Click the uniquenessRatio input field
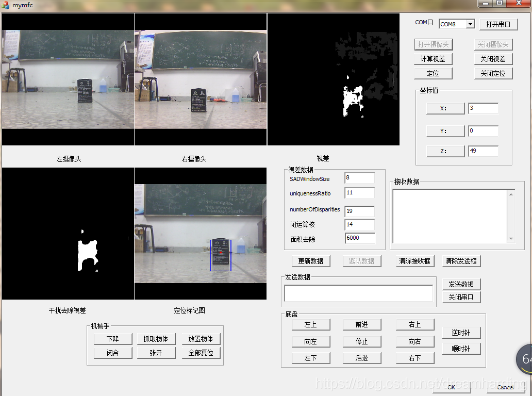 pyautogui.click(x=360, y=193)
